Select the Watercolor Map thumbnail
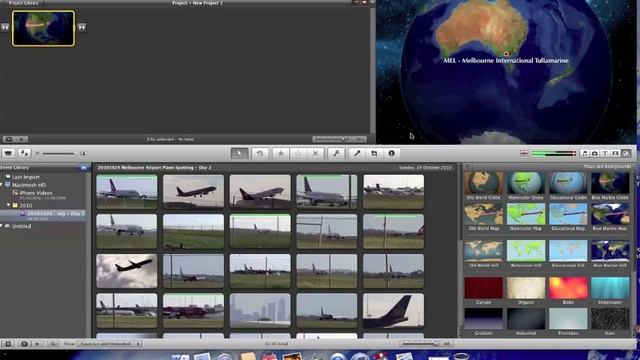 (x=526, y=214)
